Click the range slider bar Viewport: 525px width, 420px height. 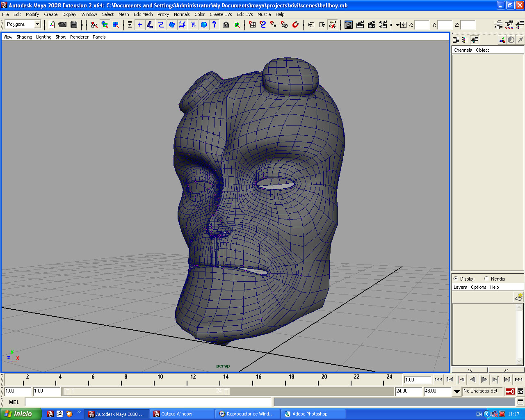click(147, 391)
